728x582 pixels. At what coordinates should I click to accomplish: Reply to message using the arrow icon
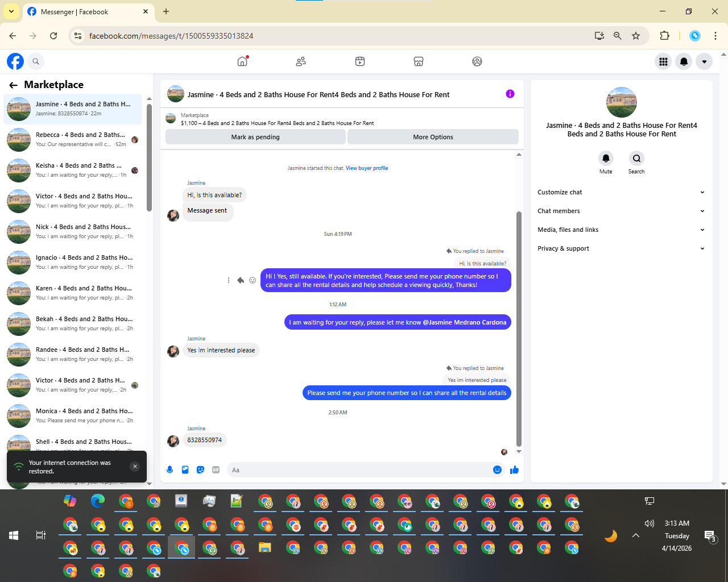(241, 280)
